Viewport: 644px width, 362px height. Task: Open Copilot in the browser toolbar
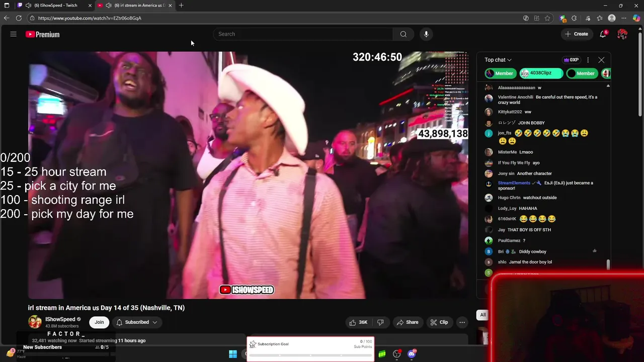[x=636, y=18]
